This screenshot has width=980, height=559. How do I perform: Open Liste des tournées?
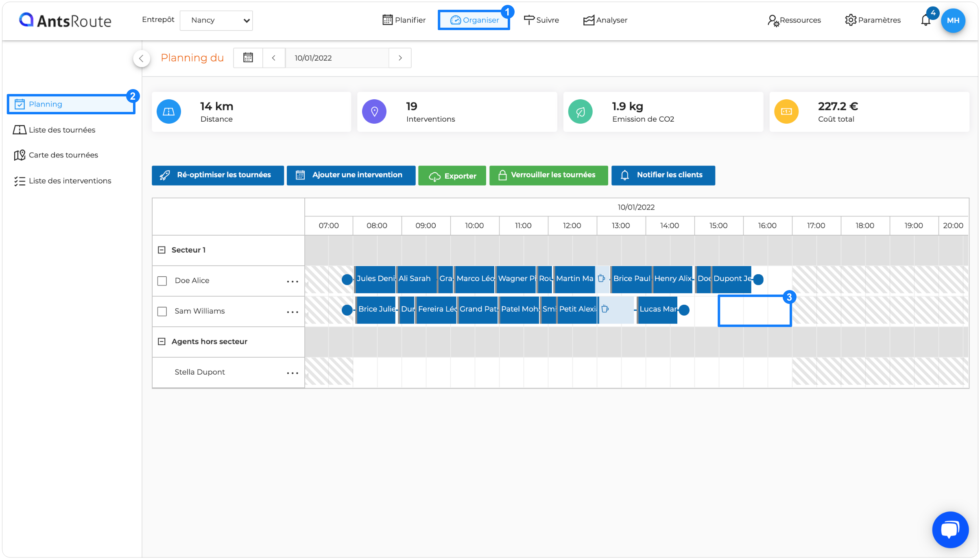[54, 130]
